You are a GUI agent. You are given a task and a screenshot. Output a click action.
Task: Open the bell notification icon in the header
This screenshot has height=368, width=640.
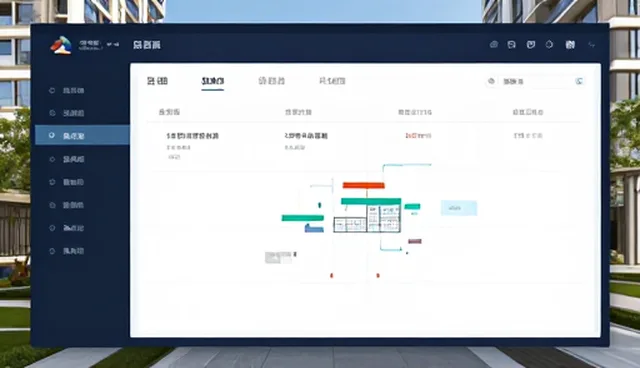pos(549,44)
